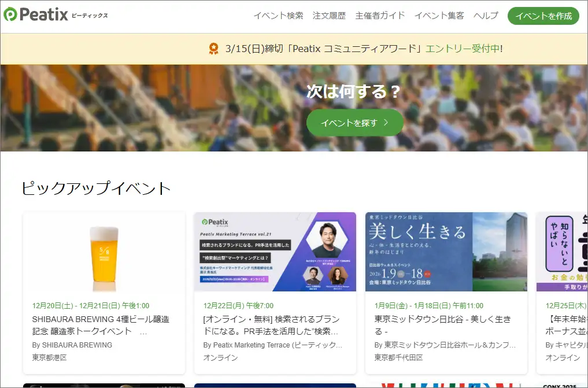The width and height of the screenshot is (588, 388).
Task: Click the partially visible お金の勉強 event thumbnail
Action: click(x=562, y=252)
